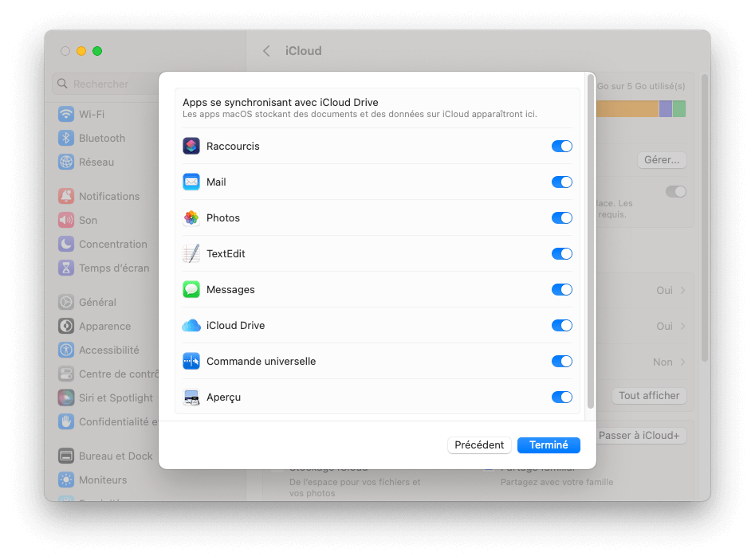The width and height of the screenshot is (755, 560).
Task: Click the Bluetooth sidebar icon
Action: tap(66, 138)
